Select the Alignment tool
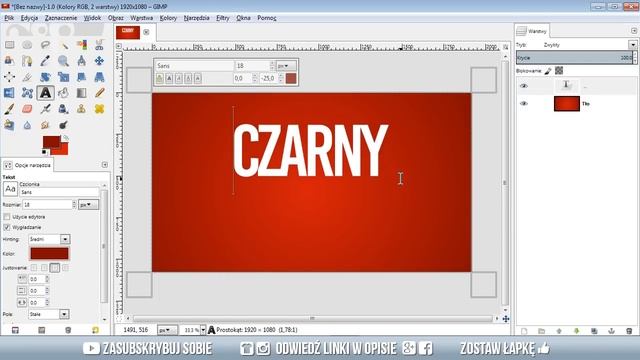 coord(9,77)
